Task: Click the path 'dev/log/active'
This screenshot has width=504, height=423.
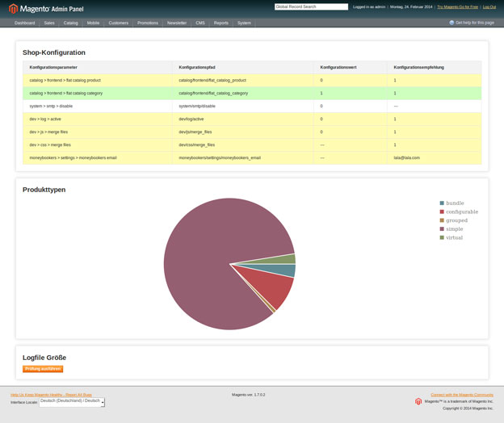Action: coord(191,119)
